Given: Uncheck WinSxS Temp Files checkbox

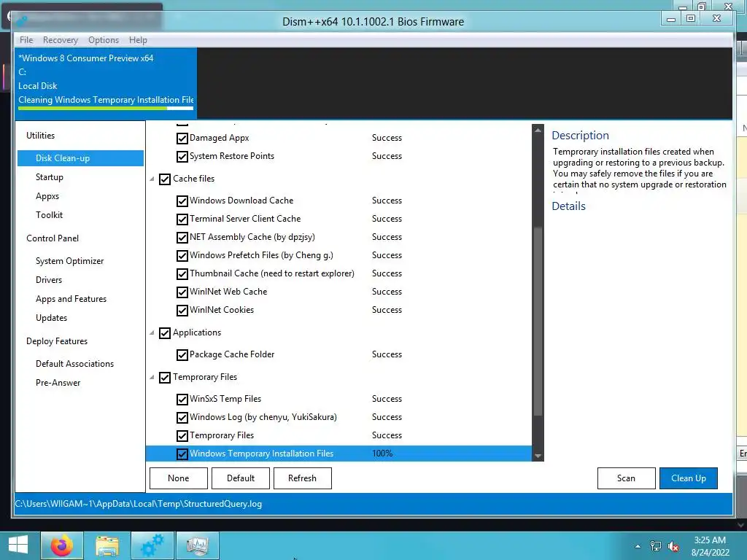Looking at the screenshot, I should point(182,400).
